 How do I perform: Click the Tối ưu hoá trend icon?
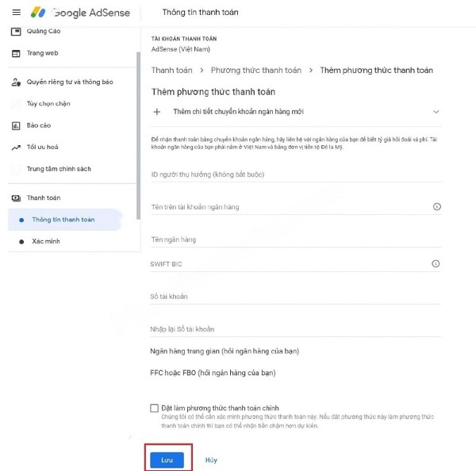coord(15,147)
